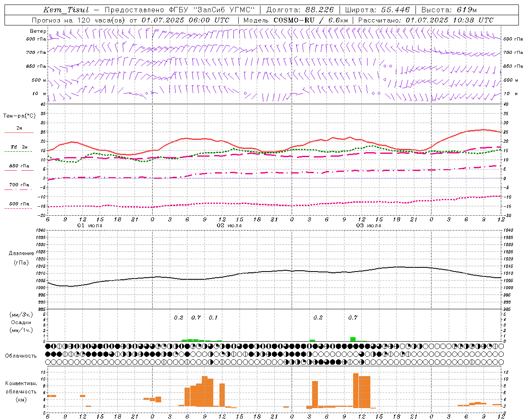This screenshot has height=420, width=525.
Task: Click the '(гПа)' unit label under Давление
Action: pyautogui.click(x=21, y=262)
